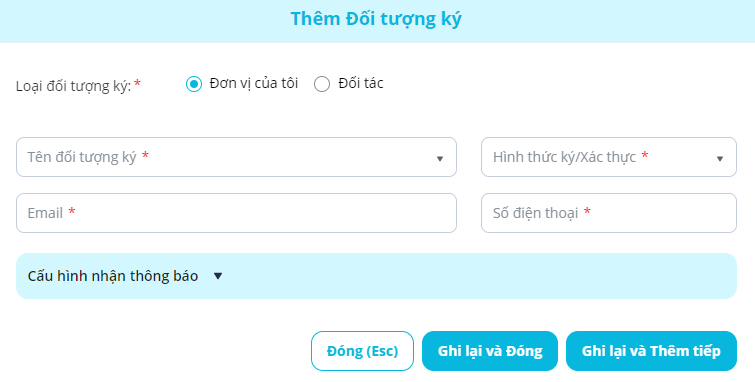Select the 'Đơn vị của tôi' radio button
Screen dimensions: 755x382
(x=194, y=84)
